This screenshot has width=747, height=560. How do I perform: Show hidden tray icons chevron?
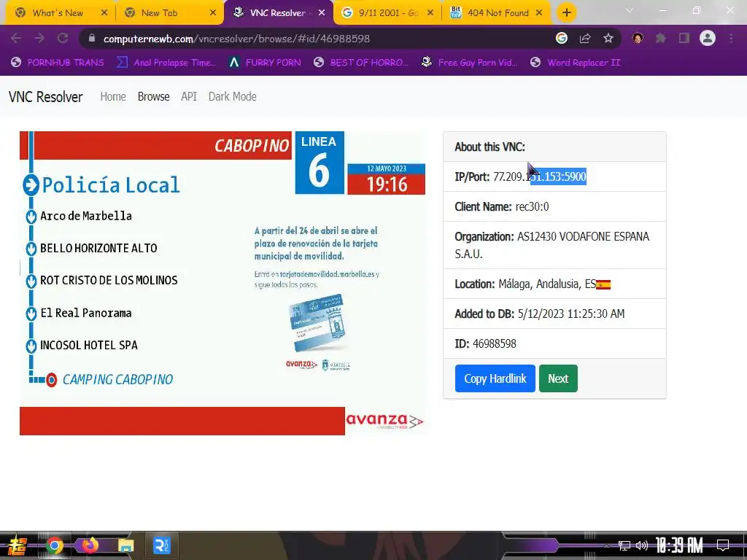(606, 545)
